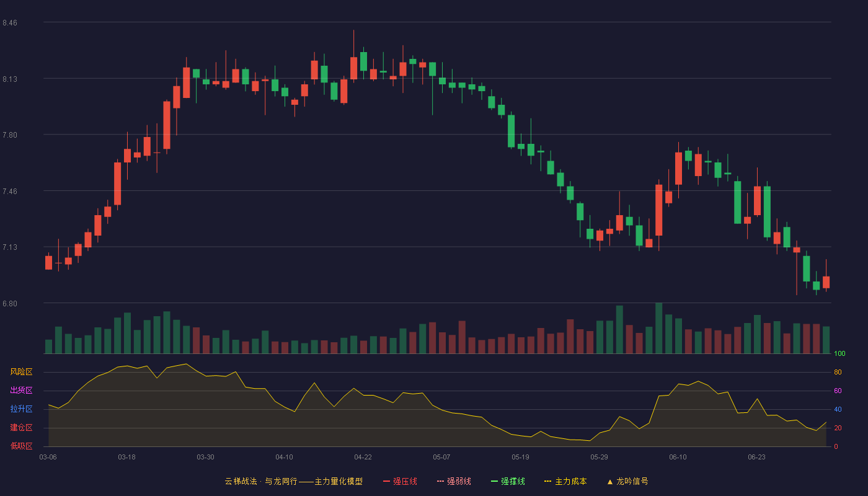Select the 风险区 zone label
The height and width of the screenshot is (496, 868).
coord(21,372)
